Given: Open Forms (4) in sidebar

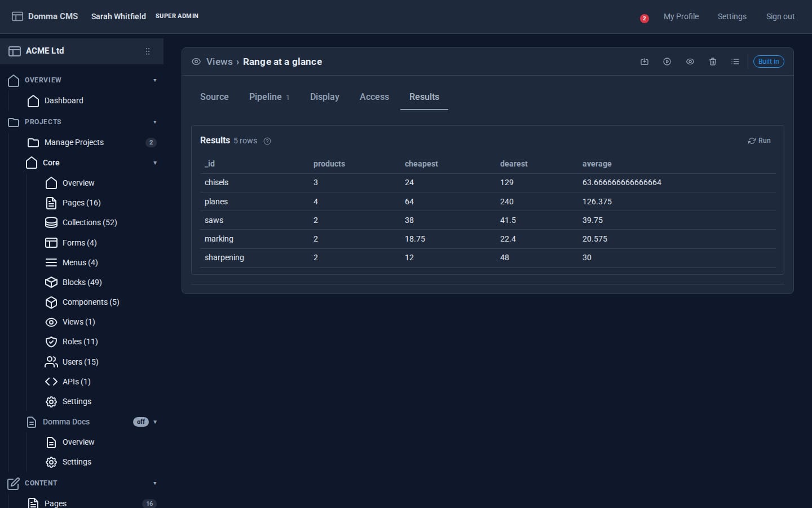Looking at the screenshot, I should [80, 243].
